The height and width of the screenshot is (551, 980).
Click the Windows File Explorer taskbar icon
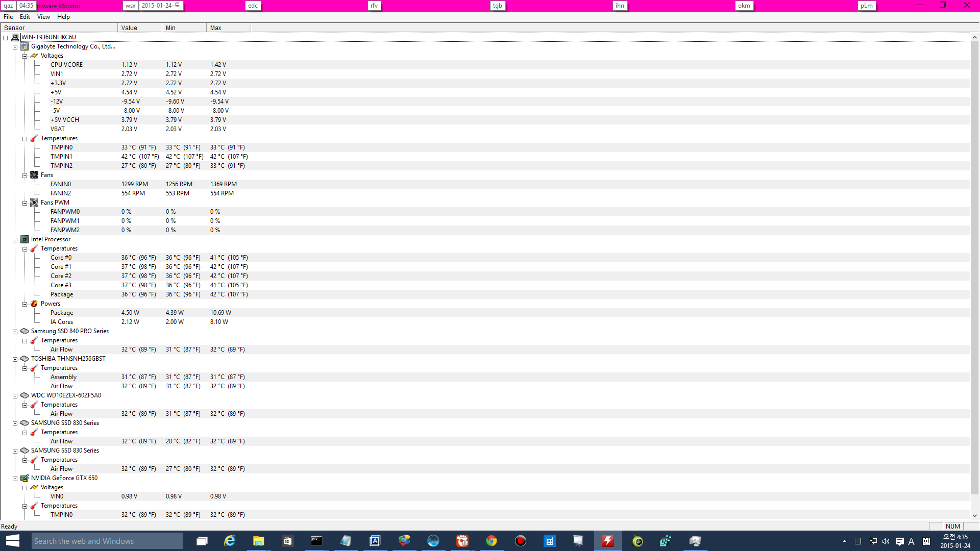tap(258, 541)
